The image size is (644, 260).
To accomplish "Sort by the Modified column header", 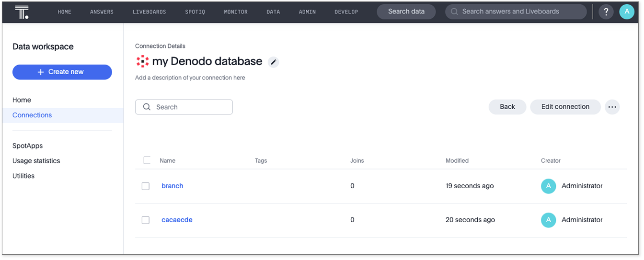I will pos(457,161).
